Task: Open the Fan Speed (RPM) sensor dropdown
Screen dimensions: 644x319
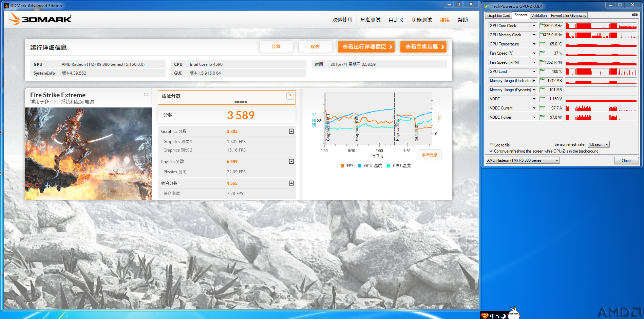Action: (x=534, y=62)
